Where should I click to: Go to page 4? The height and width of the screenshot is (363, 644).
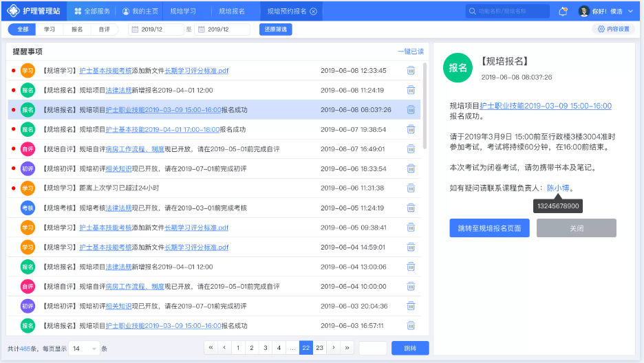(x=279, y=348)
